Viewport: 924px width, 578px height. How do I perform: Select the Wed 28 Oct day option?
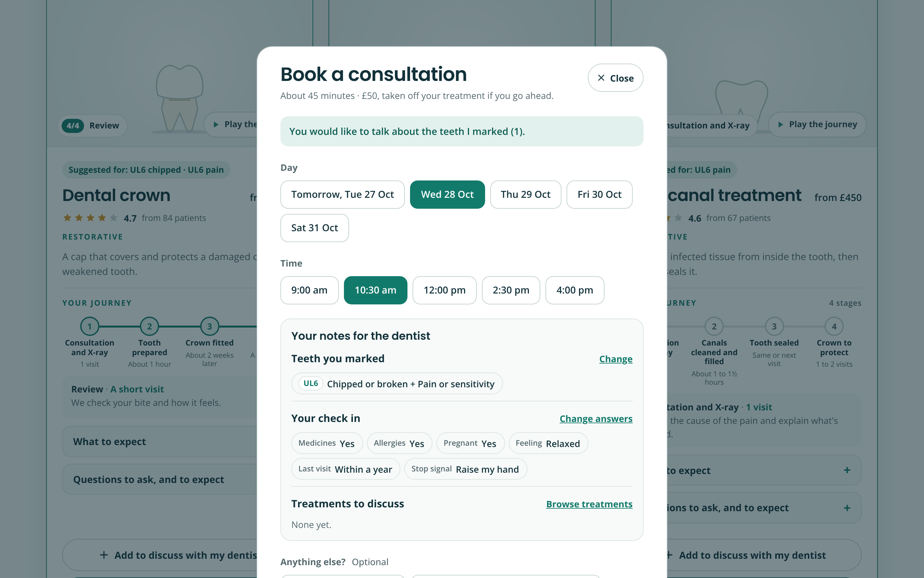pyautogui.click(x=447, y=195)
